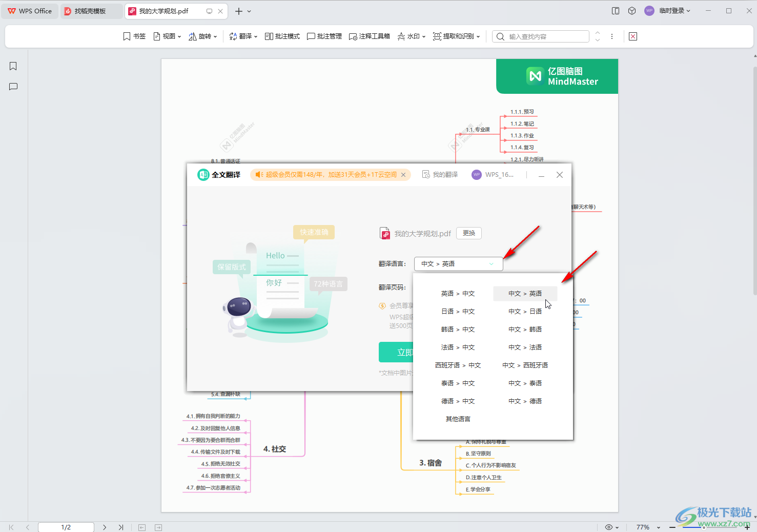Screen dimensions: 757x532
Task: Click the red exit toolbar icon
Action: 633,36
